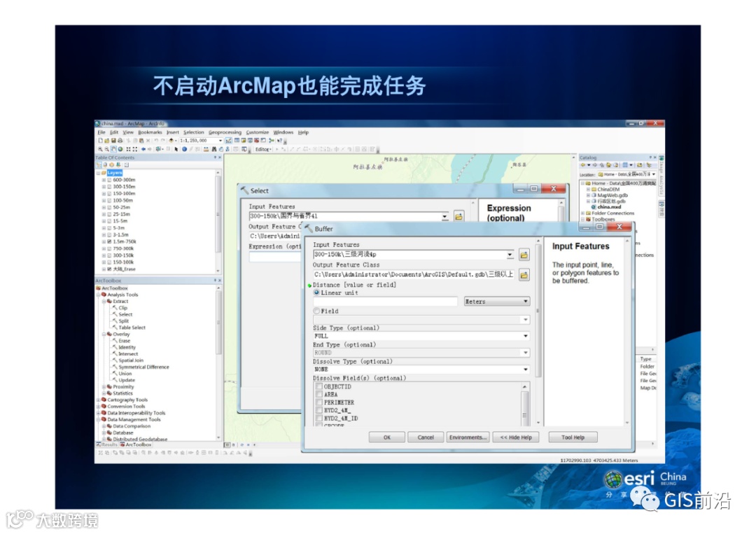
Task: Expand the Cartography Tools toolbox
Action: pos(99,400)
